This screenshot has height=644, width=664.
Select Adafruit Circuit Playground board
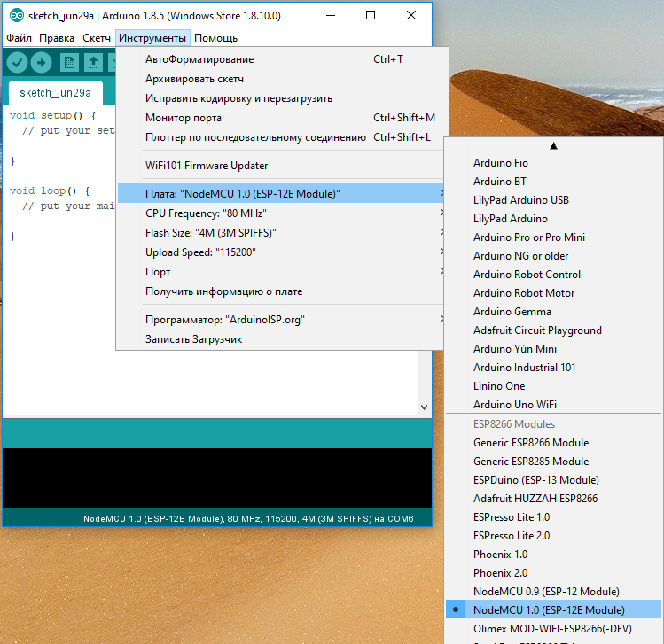coord(553,330)
